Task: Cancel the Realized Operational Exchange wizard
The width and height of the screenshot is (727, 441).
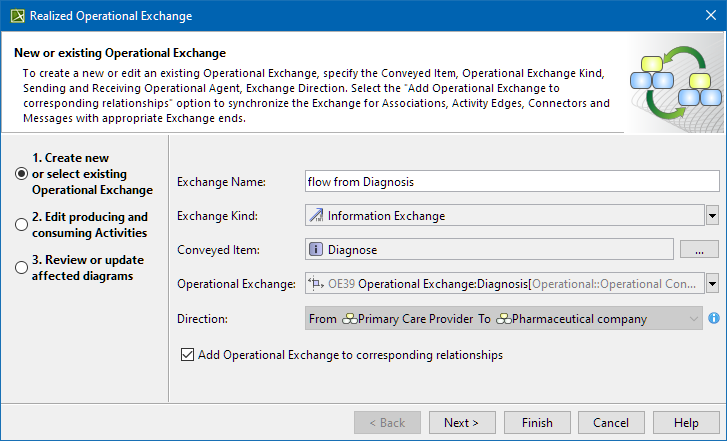Action: click(x=611, y=422)
